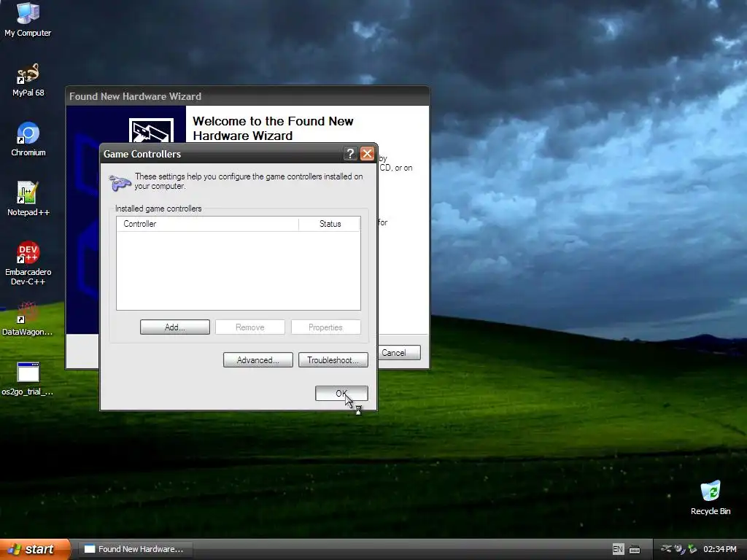Open the Troubleshoot... button
Image resolution: width=747 pixels, height=560 pixels.
tap(333, 360)
